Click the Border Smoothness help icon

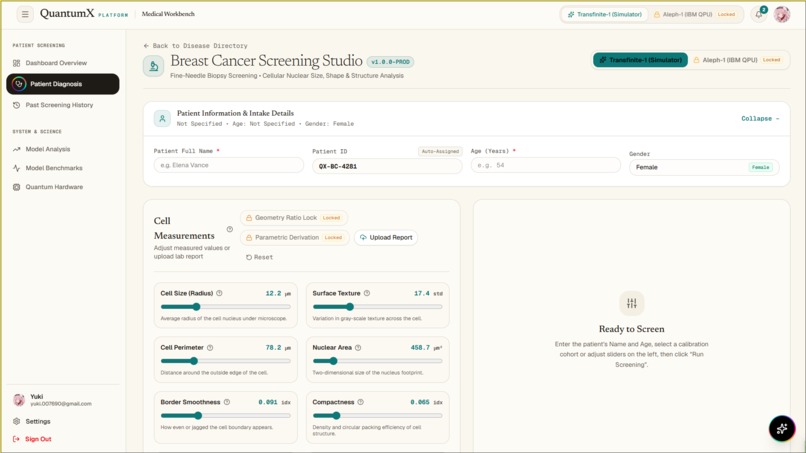pyautogui.click(x=227, y=402)
